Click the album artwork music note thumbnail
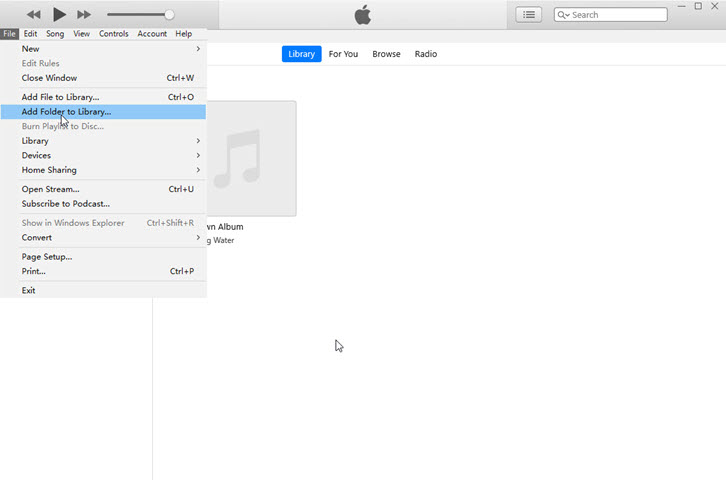The width and height of the screenshot is (726, 480). pos(251,158)
